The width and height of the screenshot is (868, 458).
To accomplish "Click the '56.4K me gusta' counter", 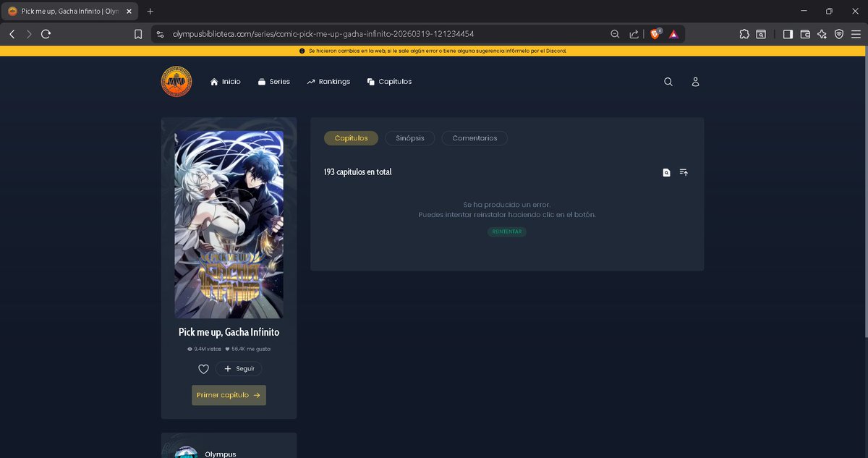I will 247,349.
